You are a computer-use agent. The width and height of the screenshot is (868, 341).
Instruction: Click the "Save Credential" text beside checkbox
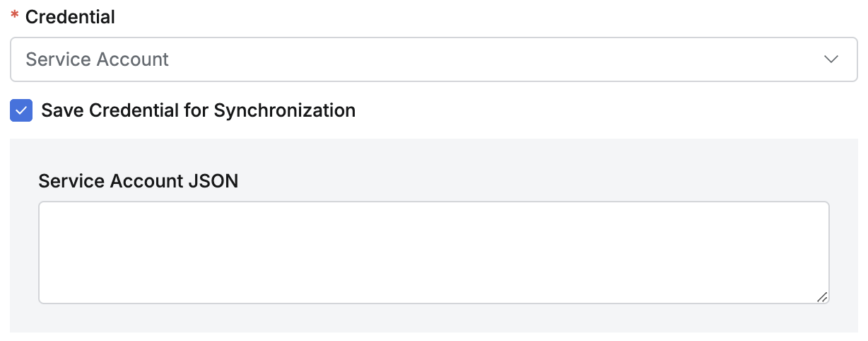pyautogui.click(x=124, y=110)
